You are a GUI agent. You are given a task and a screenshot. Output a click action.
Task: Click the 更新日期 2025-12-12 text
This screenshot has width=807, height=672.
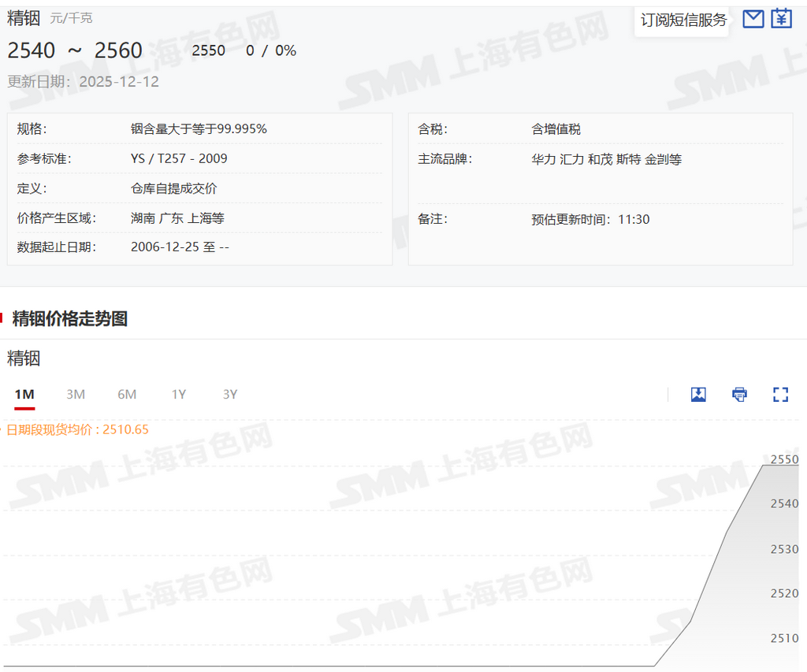coord(84,81)
